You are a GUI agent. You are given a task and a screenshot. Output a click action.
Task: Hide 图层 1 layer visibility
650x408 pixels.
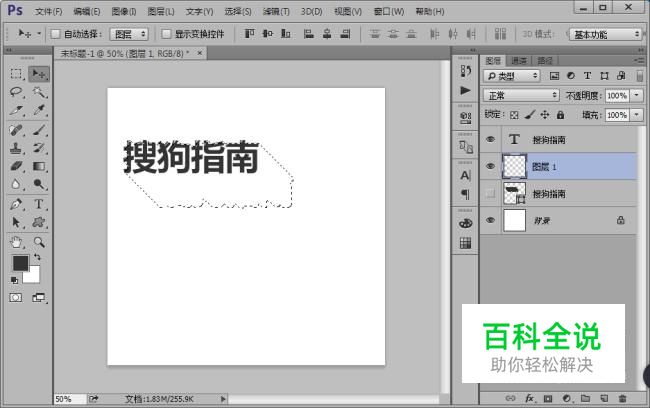tap(490, 167)
